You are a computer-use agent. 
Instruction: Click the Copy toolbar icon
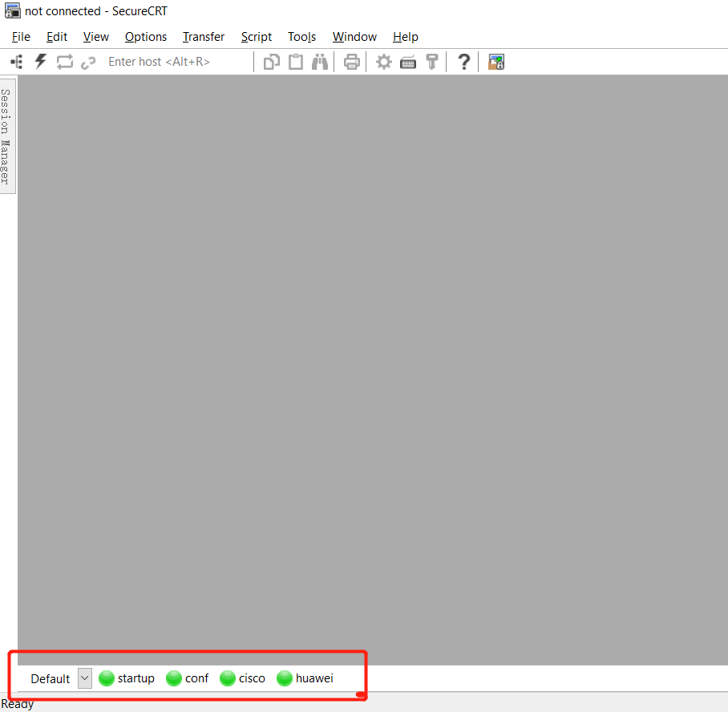click(272, 62)
